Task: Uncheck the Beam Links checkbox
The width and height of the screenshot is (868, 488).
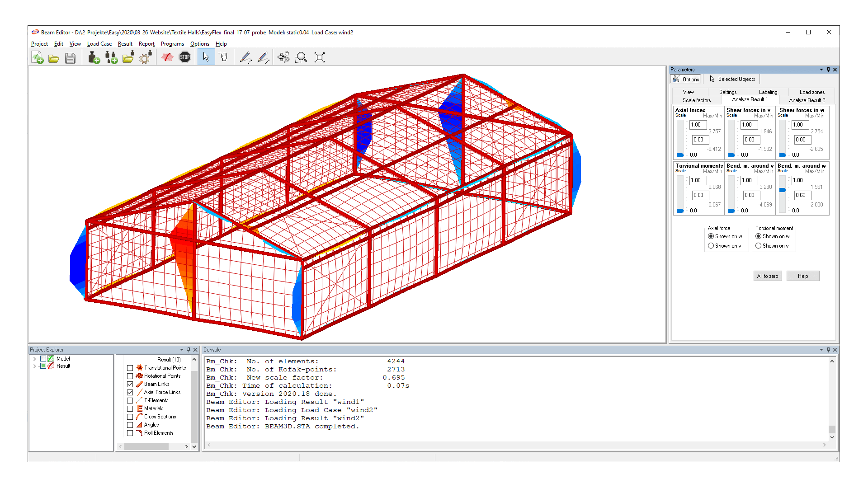Action: pyautogui.click(x=130, y=384)
